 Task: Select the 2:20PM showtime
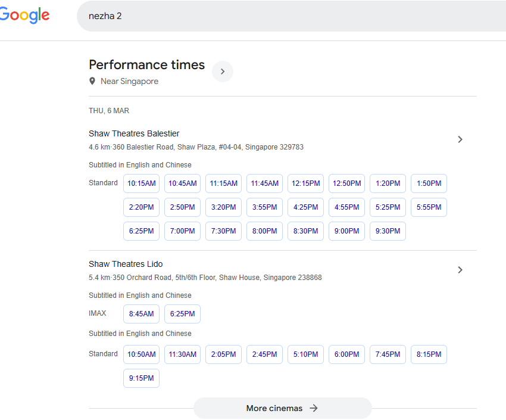tap(141, 207)
